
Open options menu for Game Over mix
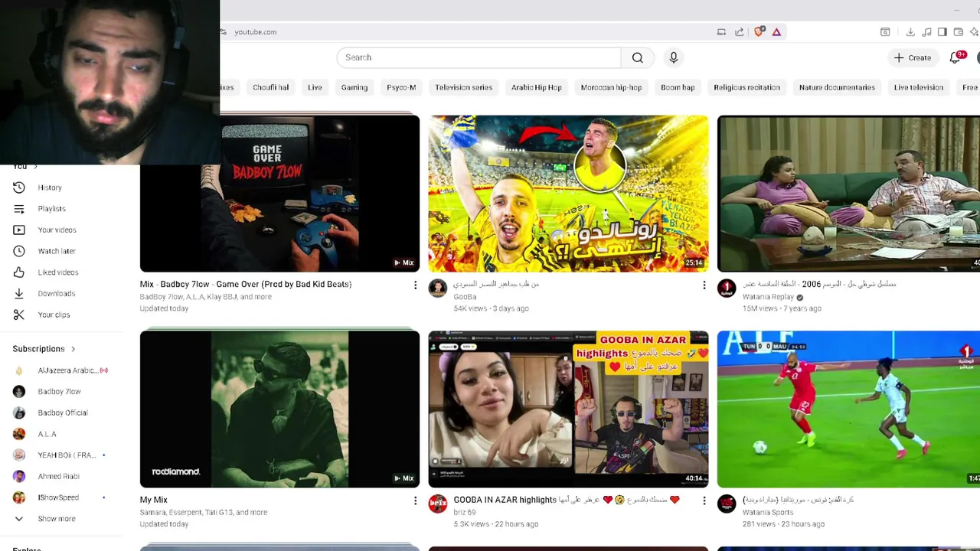coord(415,285)
